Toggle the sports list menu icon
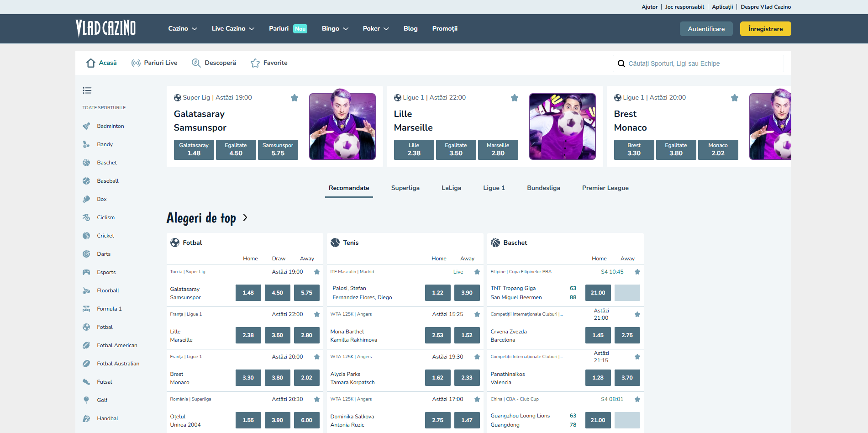Image resolution: width=868 pixels, height=433 pixels. coord(87,90)
